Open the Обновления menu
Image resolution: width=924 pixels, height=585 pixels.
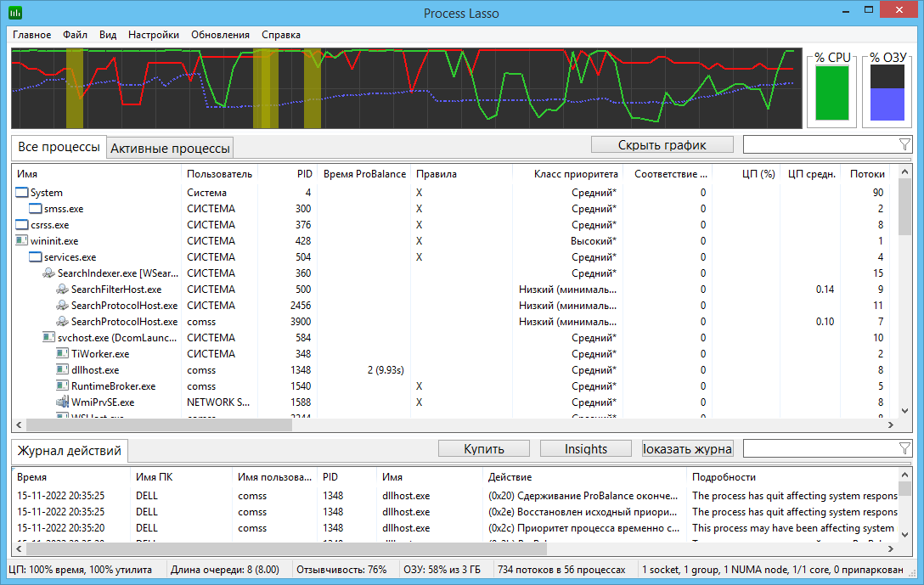coord(220,35)
